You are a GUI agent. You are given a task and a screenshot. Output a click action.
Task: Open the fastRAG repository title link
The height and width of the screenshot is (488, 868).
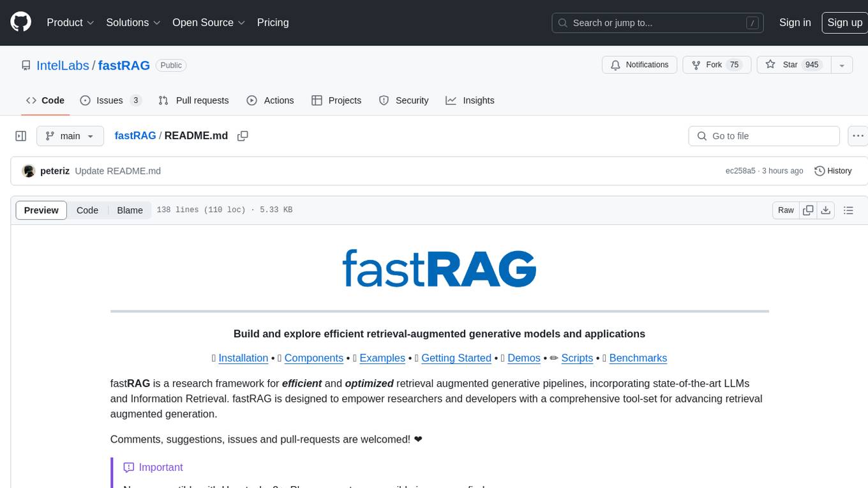point(124,65)
